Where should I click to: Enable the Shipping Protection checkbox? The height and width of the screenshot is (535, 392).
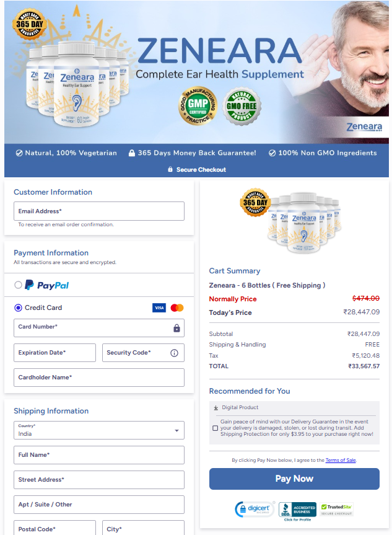215,428
